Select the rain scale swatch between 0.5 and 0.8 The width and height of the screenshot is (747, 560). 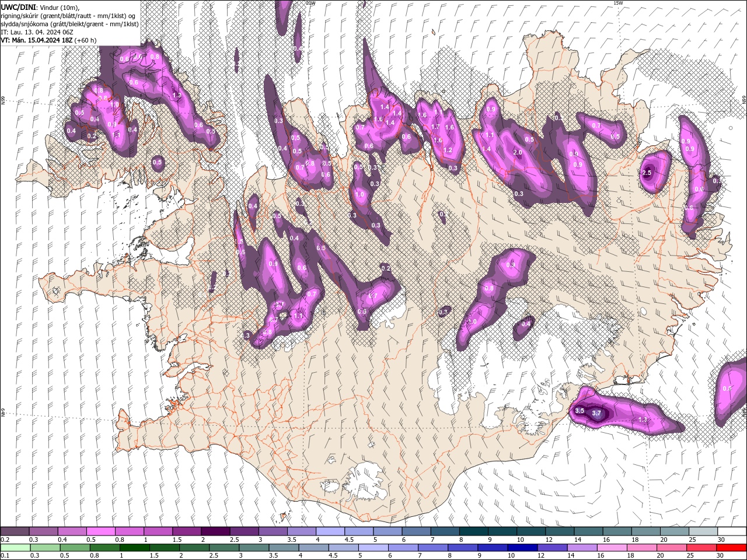[75, 548]
